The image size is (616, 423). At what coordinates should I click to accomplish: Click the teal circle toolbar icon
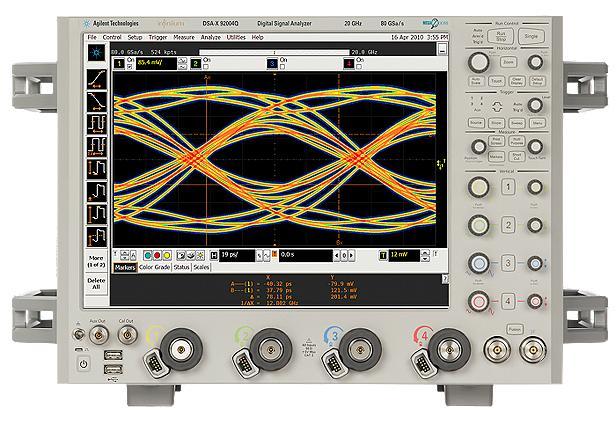click(148, 256)
